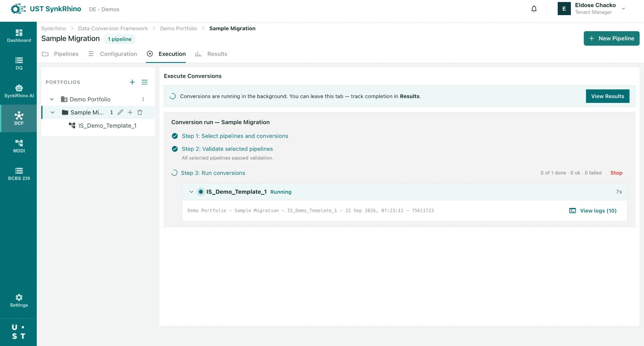
Task: Stop the running conversions
Action: coord(616,173)
